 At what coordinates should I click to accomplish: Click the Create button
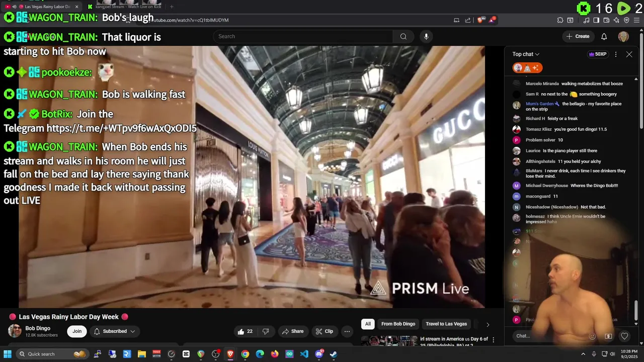pyautogui.click(x=578, y=36)
